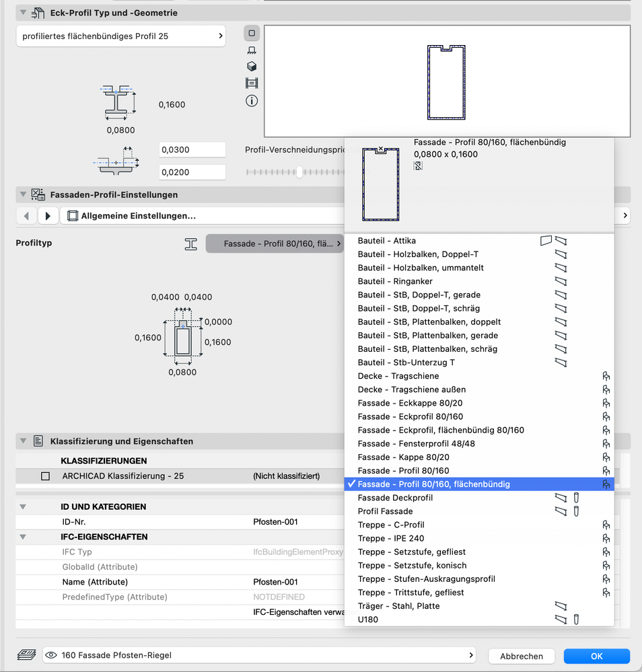
Task: Click beam icon for Bauteil - Ringanker
Action: (561, 281)
